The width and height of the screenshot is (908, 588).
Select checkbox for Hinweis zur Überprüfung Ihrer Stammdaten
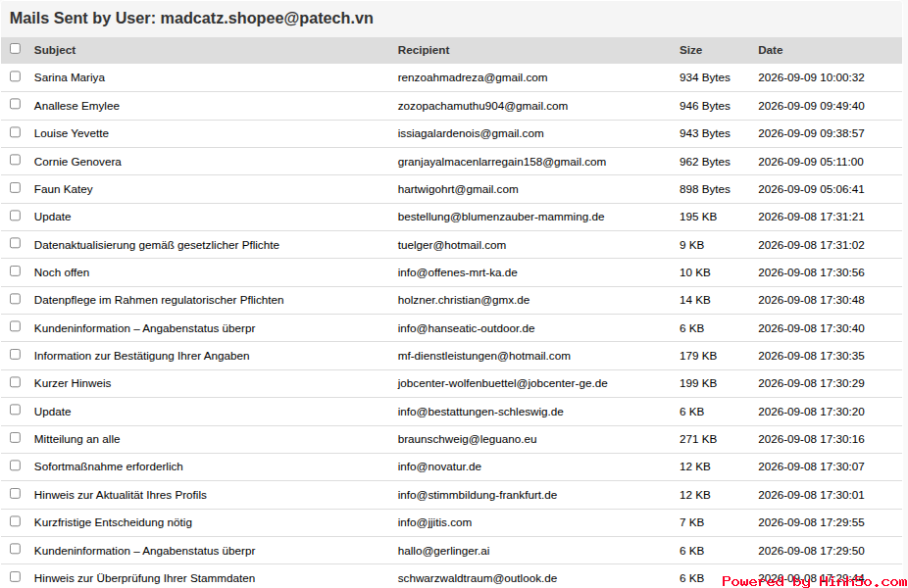(15, 577)
